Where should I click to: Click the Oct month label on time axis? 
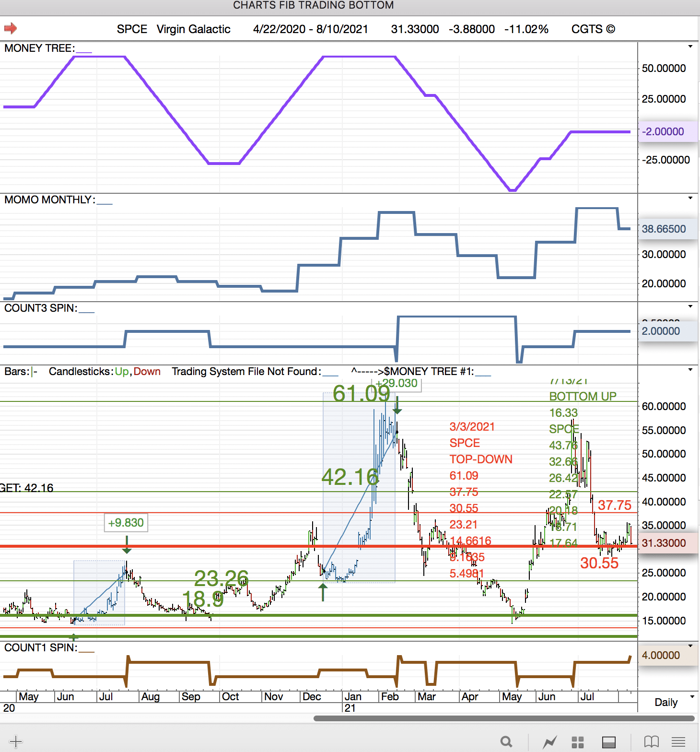(x=231, y=696)
